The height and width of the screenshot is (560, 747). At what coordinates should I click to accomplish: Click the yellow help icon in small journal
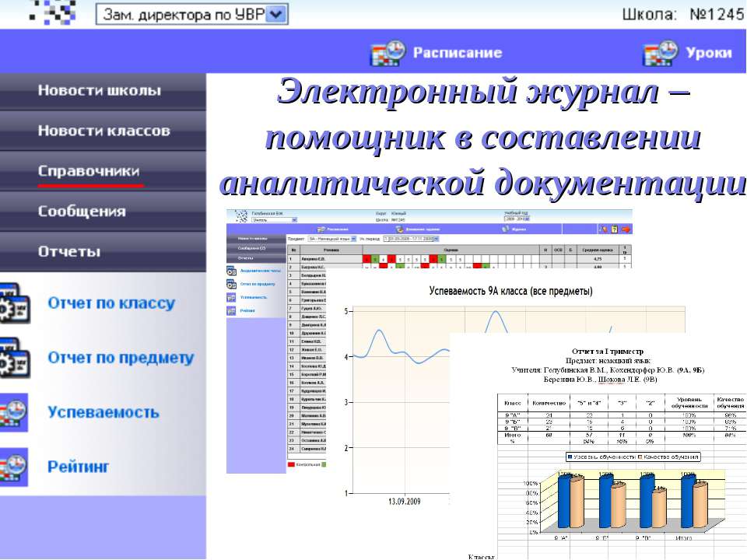point(614,229)
